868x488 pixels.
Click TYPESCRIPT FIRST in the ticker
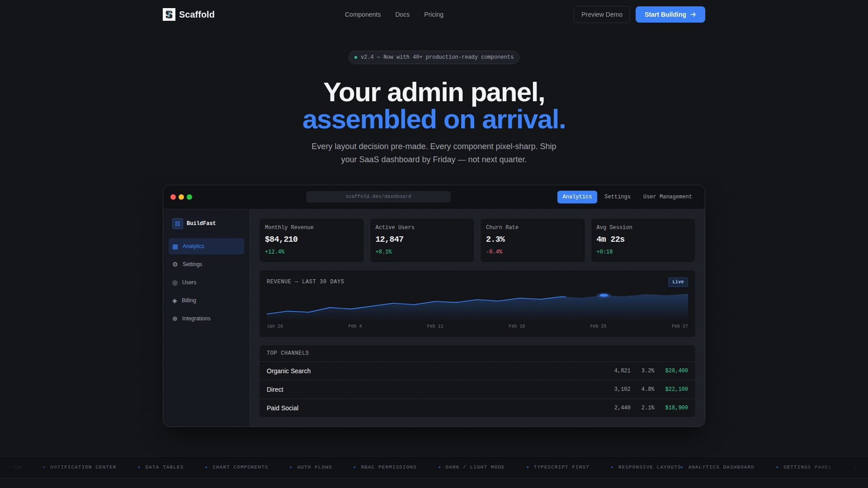click(x=561, y=467)
